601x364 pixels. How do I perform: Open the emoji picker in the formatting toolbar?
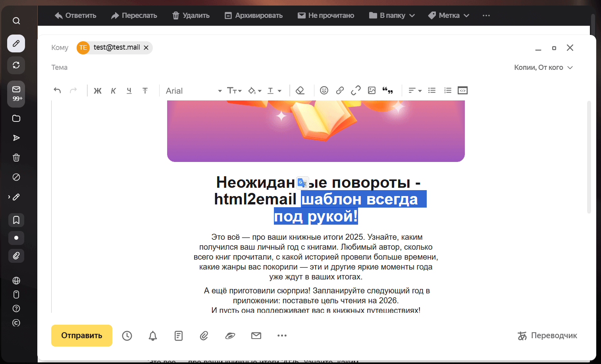324,90
